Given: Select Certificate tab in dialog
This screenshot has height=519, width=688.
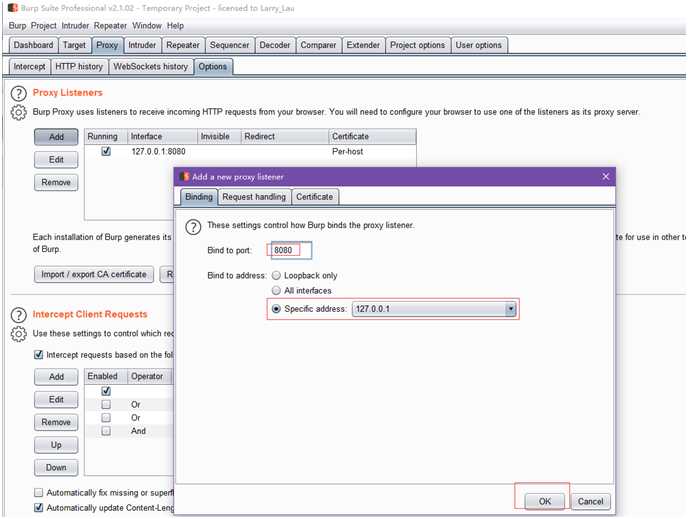Looking at the screenshot, I should 314,197.
